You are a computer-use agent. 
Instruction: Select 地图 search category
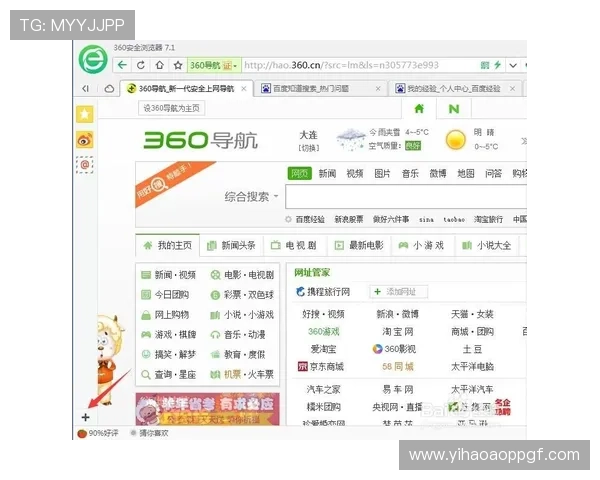pos(466,173)
